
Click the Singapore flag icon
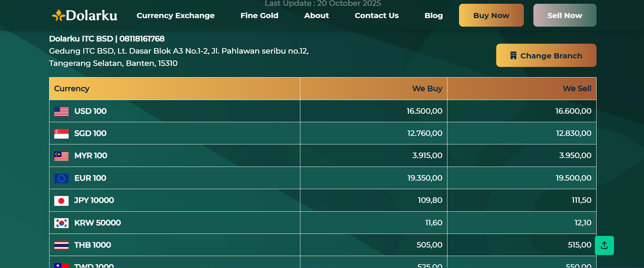tap(61, 134)
